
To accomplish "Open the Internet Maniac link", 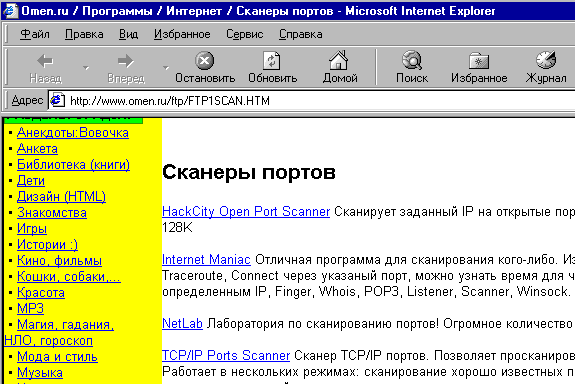I will click(206, 260).
